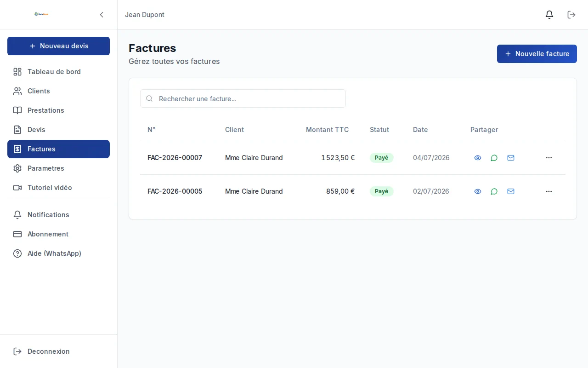View invoice FAC-2026-00007 with eye icon

coord(478,158)
